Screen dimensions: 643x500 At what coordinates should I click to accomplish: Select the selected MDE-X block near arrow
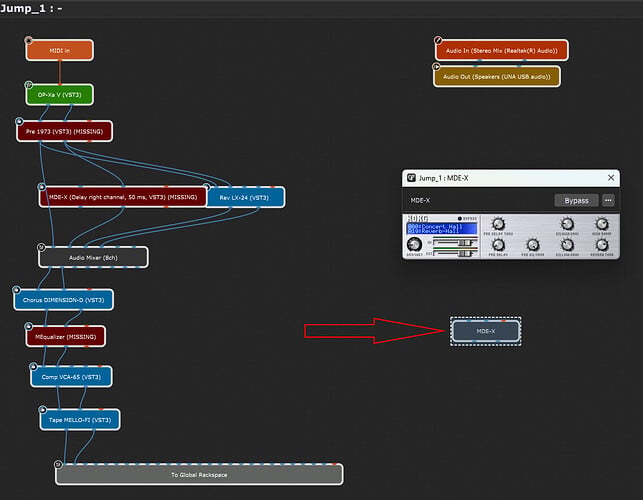tap(486, 331)
